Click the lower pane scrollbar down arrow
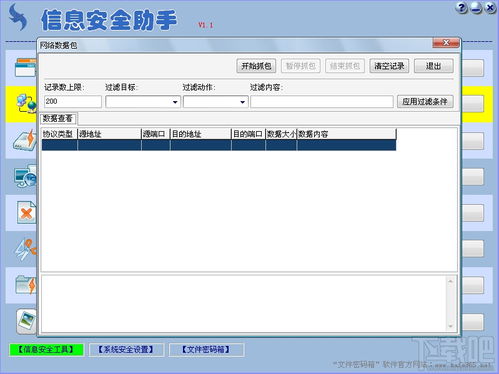 pyautogui.click(x=450, y=326)
